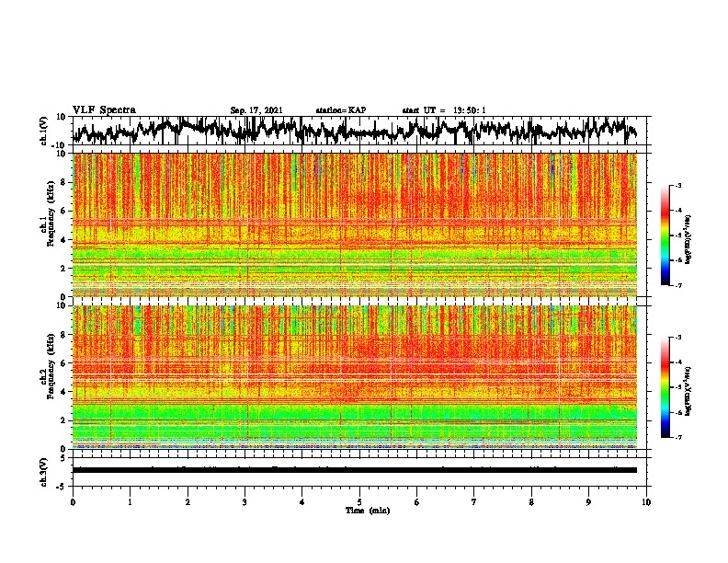
Task: Click the ch.2 color scale bar
Action: point(665,387)
